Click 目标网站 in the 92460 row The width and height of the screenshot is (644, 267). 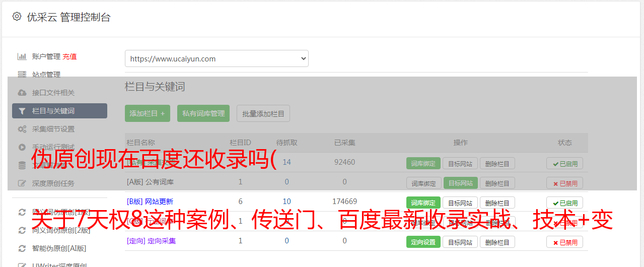(460, 163)
